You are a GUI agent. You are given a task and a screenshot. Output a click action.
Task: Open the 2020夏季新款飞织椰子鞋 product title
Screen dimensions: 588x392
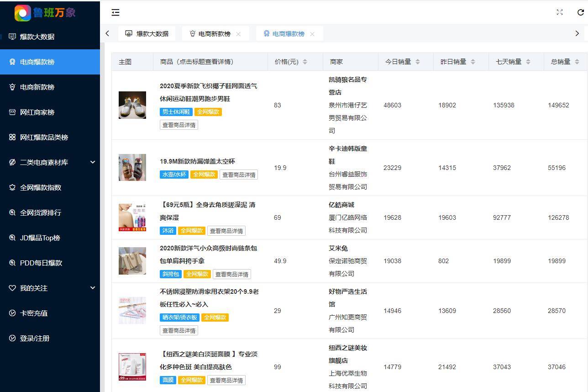pyautogui.click(x=209, y=92)
